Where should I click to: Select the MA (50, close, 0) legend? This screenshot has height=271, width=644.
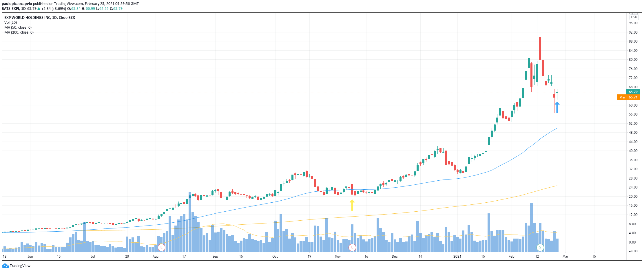coord(18,28)
